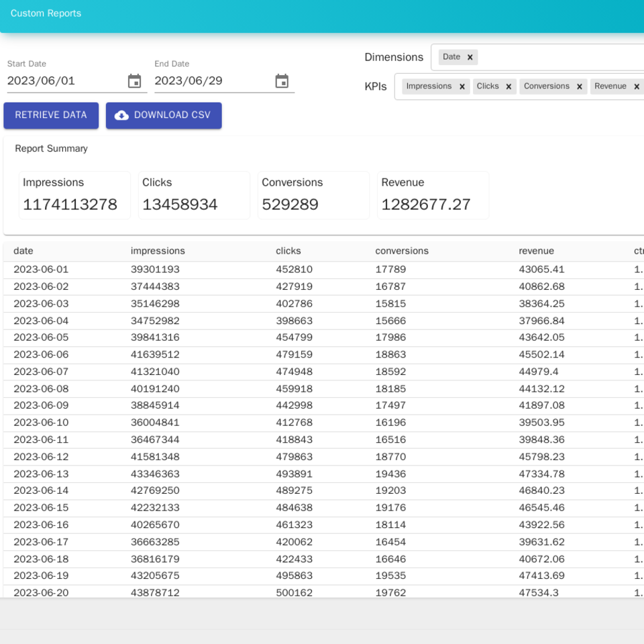Remove the Clicks KPI chip
The height and width of the screenshot is (644, 644).
508,87
